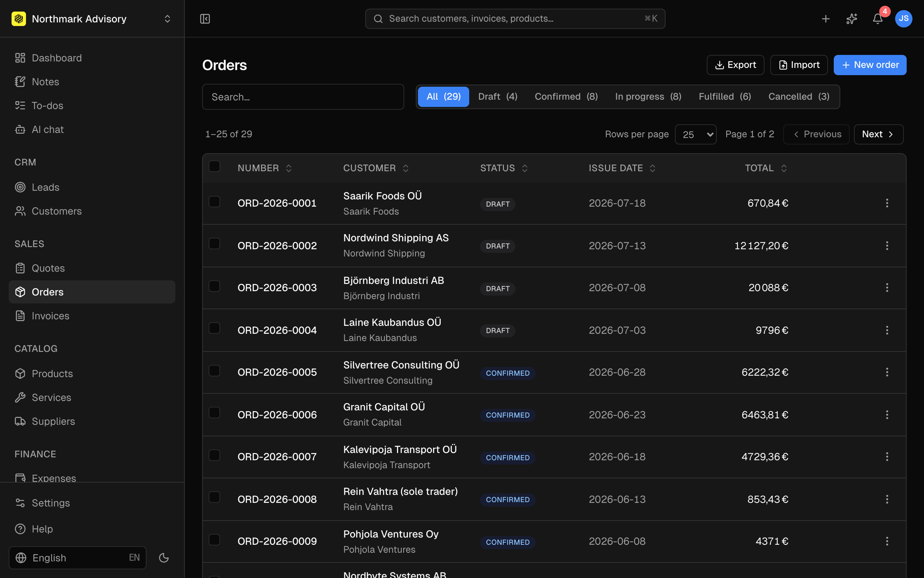
Task: Sort orders by the Total column
Action: pos(766,168)
